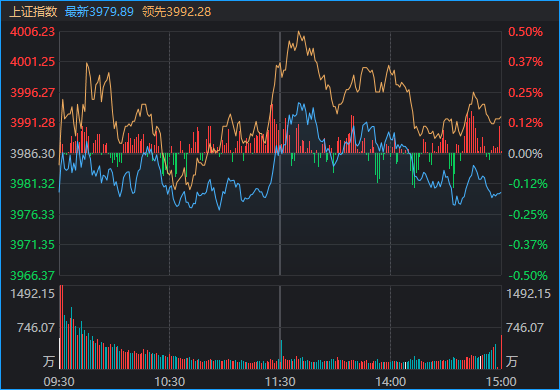This screenshot has height=390, width=560.
Task: Click the 3986.30 baseline price label
Action: (x=32, y=154)
